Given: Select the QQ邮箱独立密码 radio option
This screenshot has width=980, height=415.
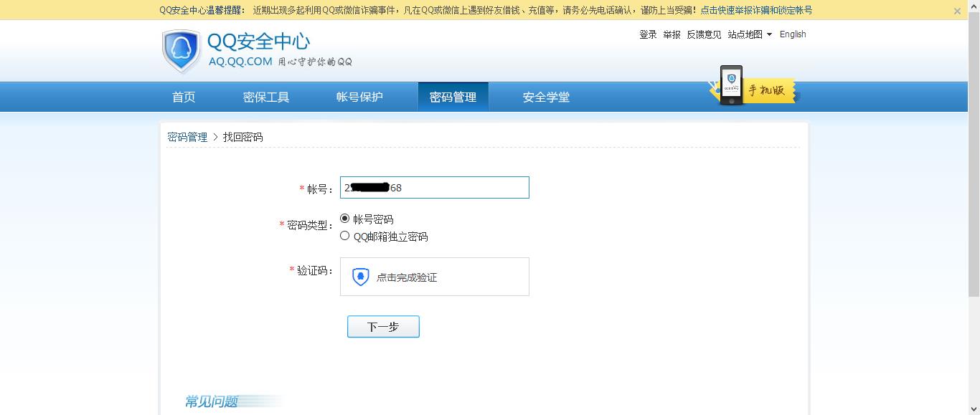Looking at the screenshot, I should click(345, 236).
